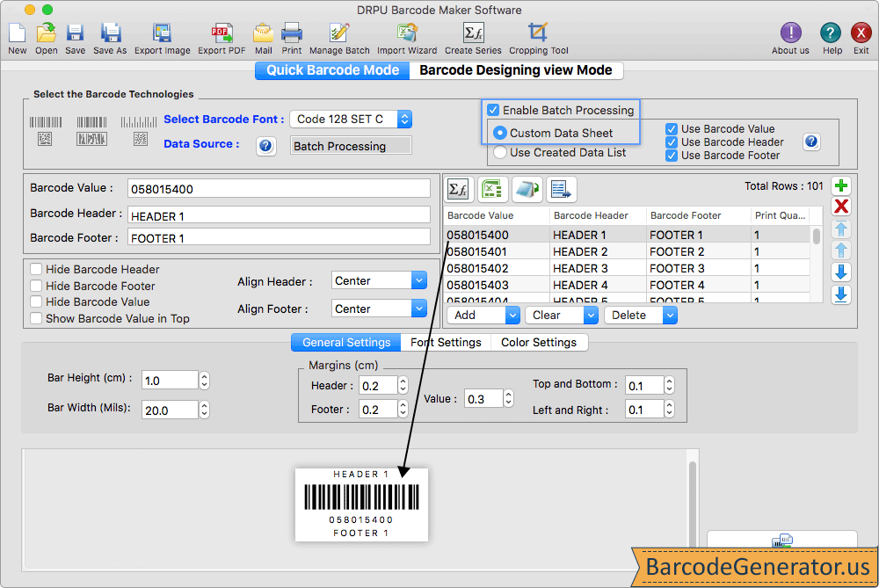
Task: Select the table row 058015401
Action: click(x=628, y=251)
